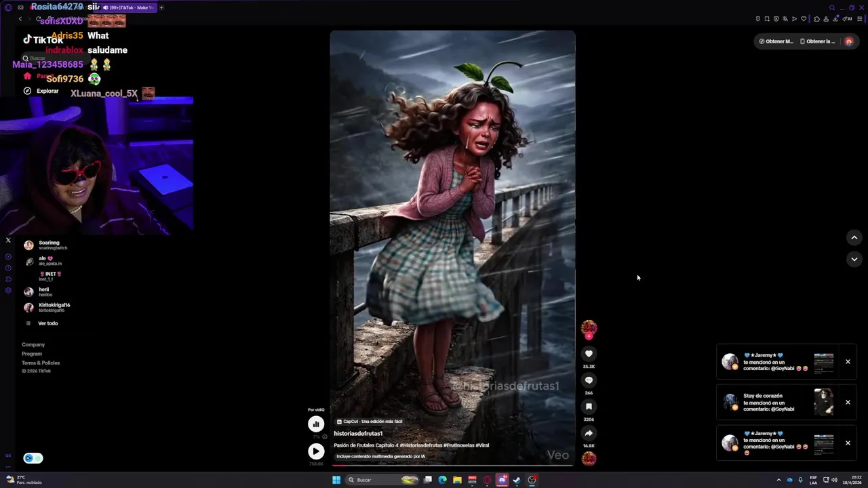This screenshot has height=488, width=868.
Task: Toggle the pill switch at bottom left
Action: click(x=33, y=458)
